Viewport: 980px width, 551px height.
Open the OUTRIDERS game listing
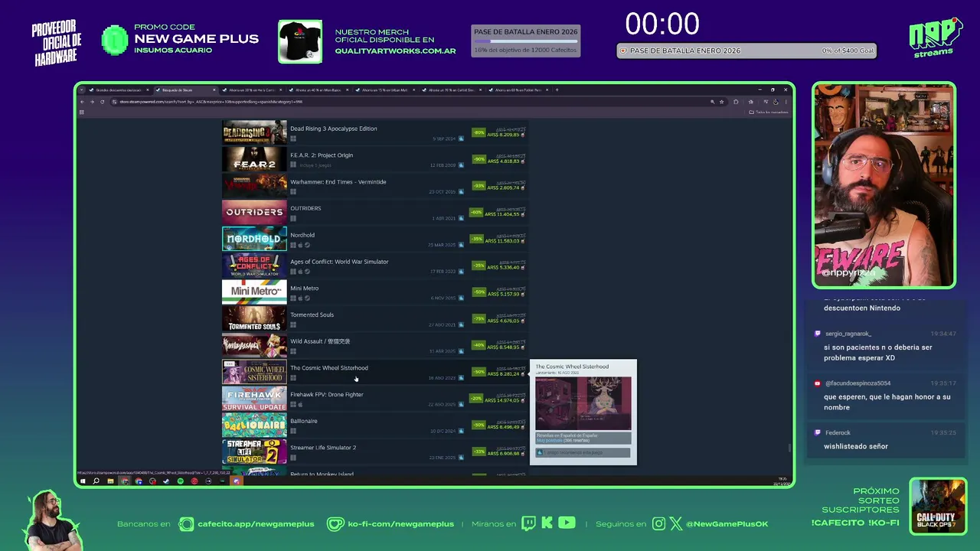[374, 212]
